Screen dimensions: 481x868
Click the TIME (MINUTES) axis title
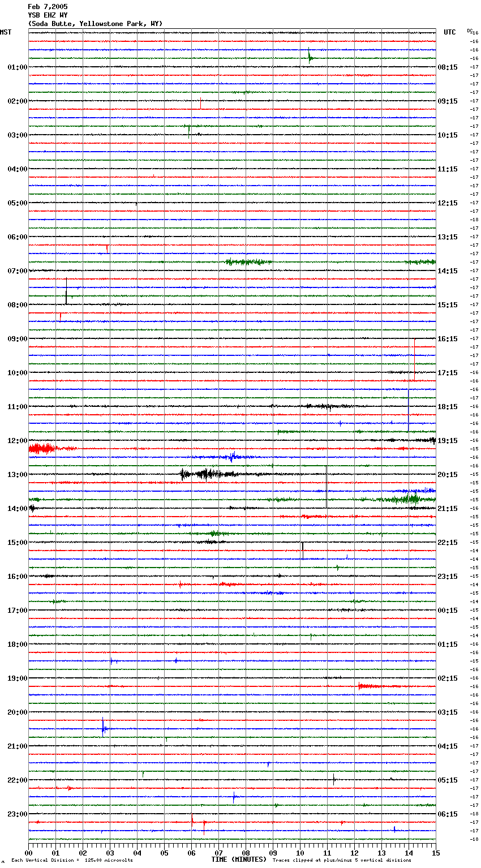(239, 860)
